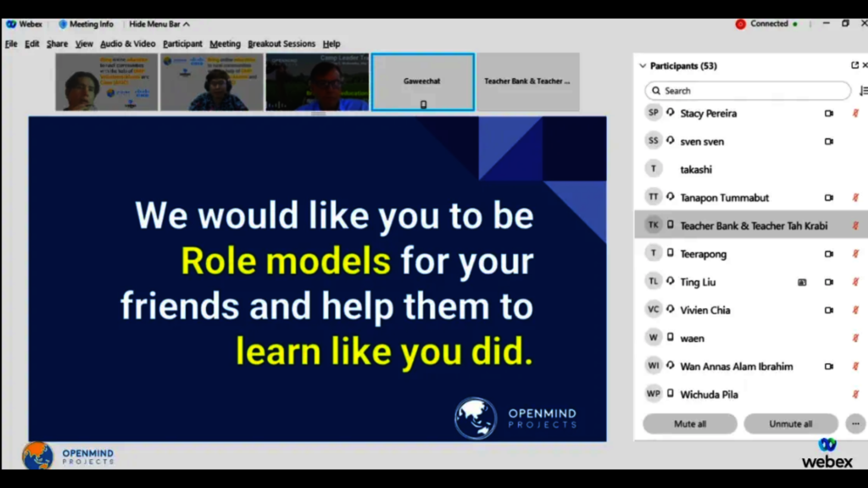Click Teerapong's camera indicator icon
Image resolution: width=868 pixels, height=488 pixels.
(x=829, y=253)
